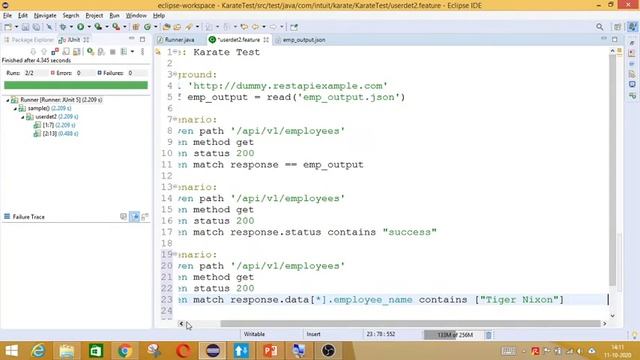Click the Next Failure arrow in JUnit

click(33, 52)
